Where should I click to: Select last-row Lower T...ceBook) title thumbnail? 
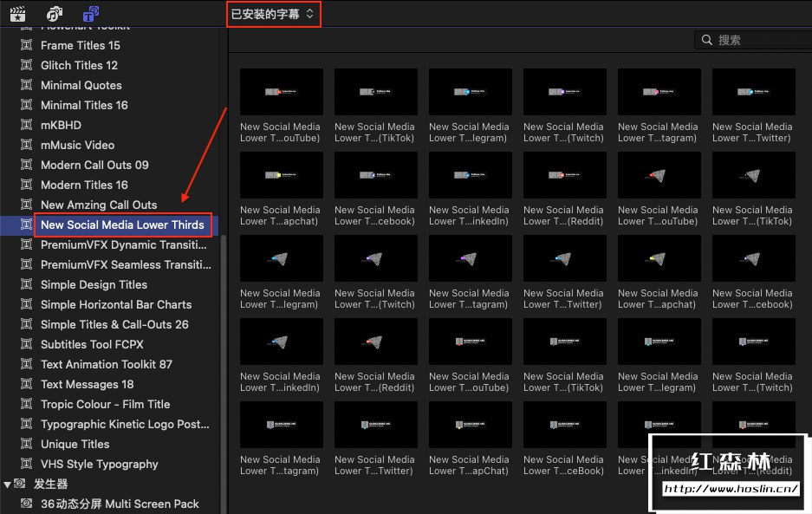(x=565, y=425)
